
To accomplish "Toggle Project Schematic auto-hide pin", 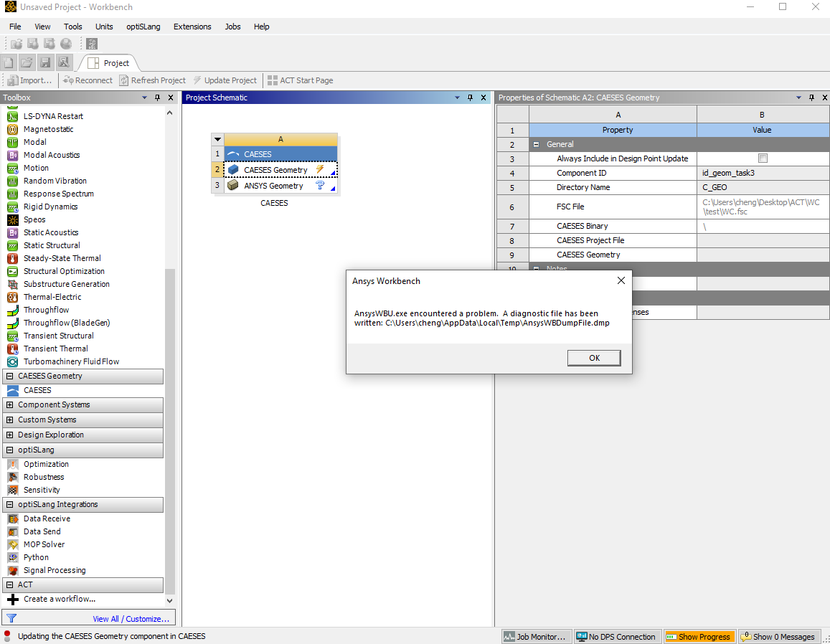I will point(470,98).
